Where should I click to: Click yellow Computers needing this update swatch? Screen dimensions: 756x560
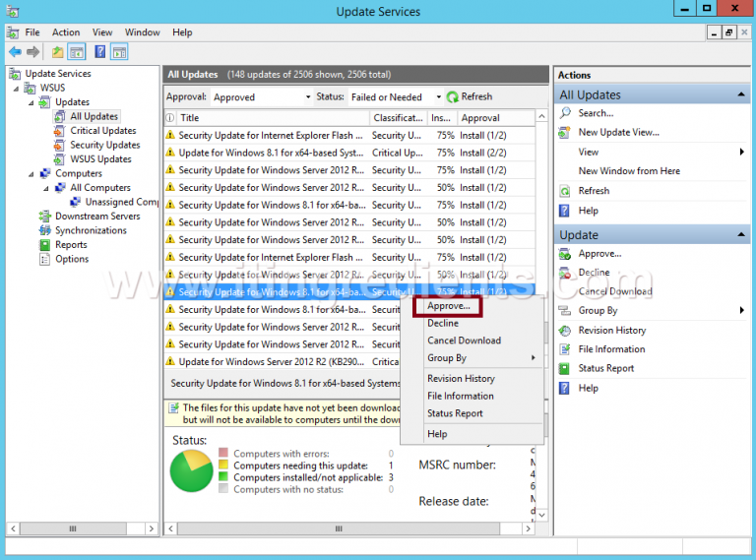pos(223,465)
